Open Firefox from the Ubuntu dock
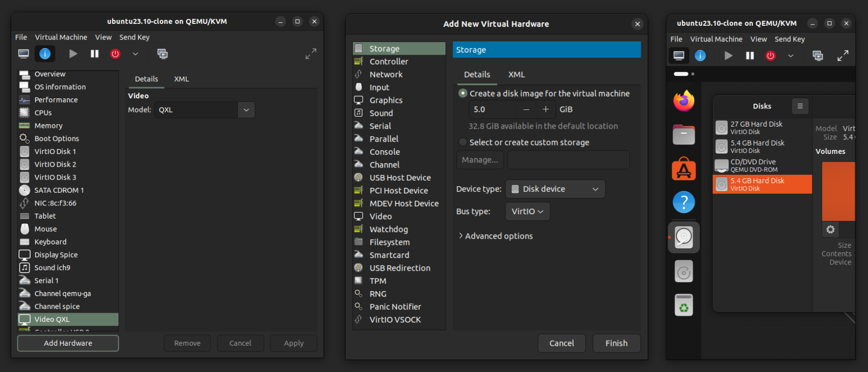 pos(684,101)
